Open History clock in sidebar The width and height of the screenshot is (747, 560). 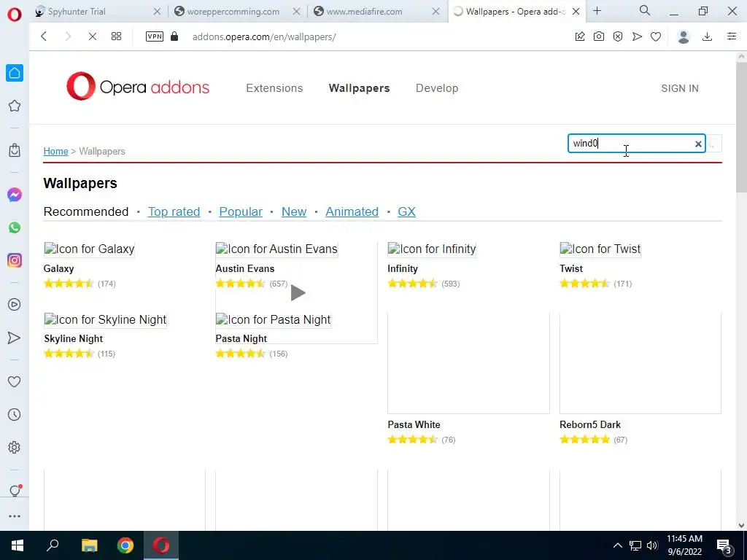coord(15,414)
